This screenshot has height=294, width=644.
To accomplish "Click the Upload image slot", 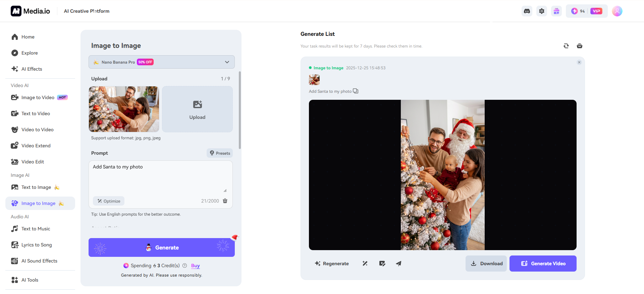I will point(197,109).
